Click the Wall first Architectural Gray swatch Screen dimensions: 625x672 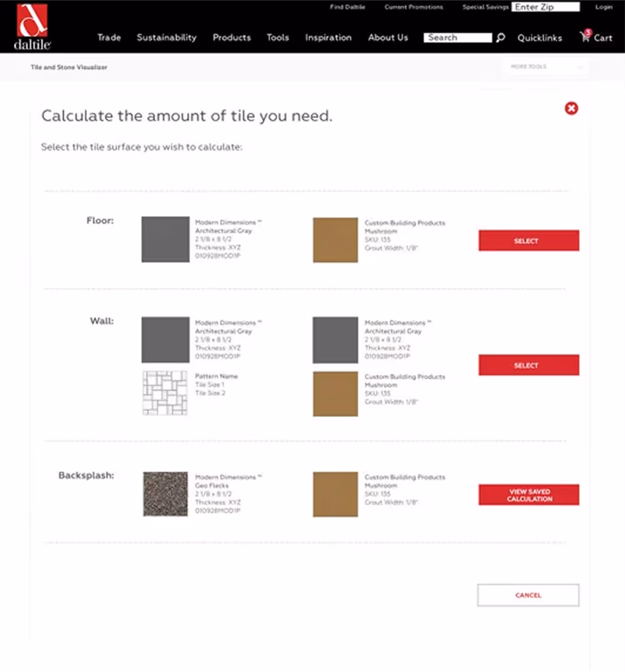click(x=166, y=340)
